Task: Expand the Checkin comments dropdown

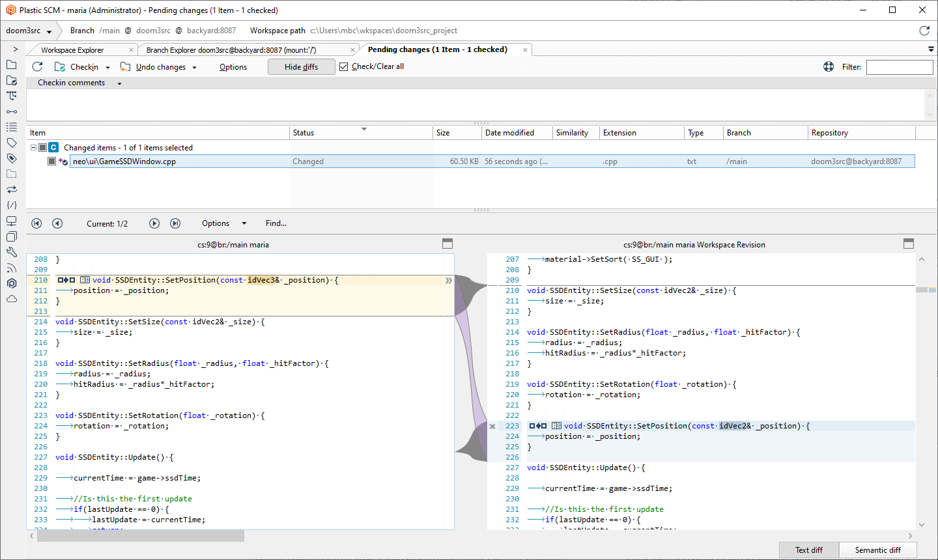Action: [119, 83]
